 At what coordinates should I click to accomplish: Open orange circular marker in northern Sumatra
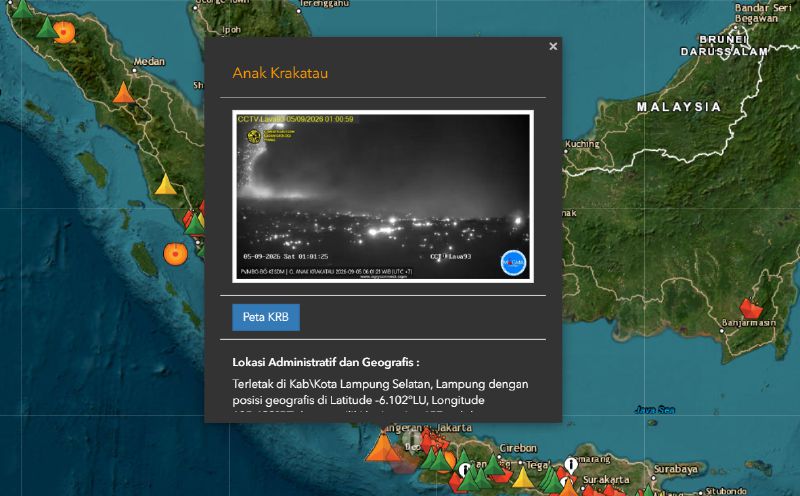pos(64,32)
